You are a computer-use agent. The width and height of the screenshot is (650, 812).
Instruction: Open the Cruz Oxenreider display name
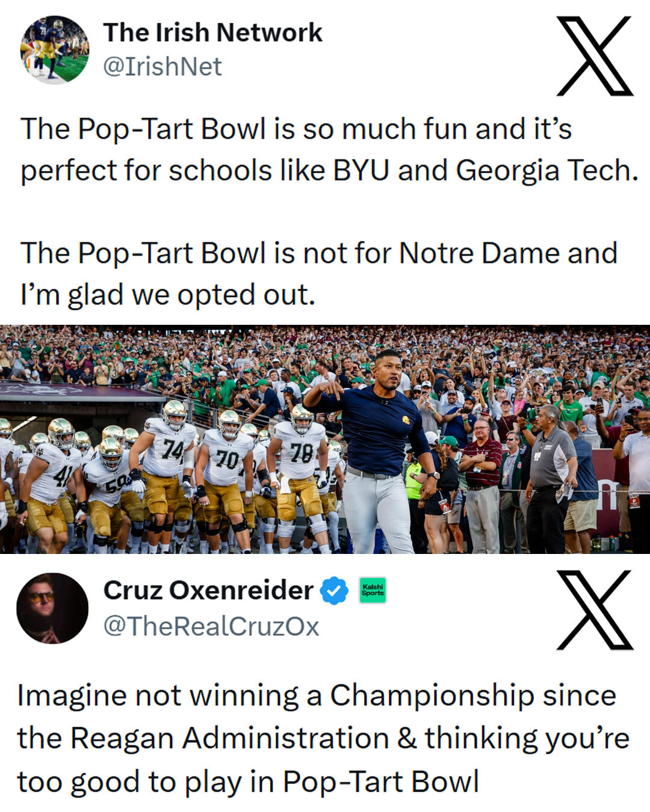click(x=208, y=590)
